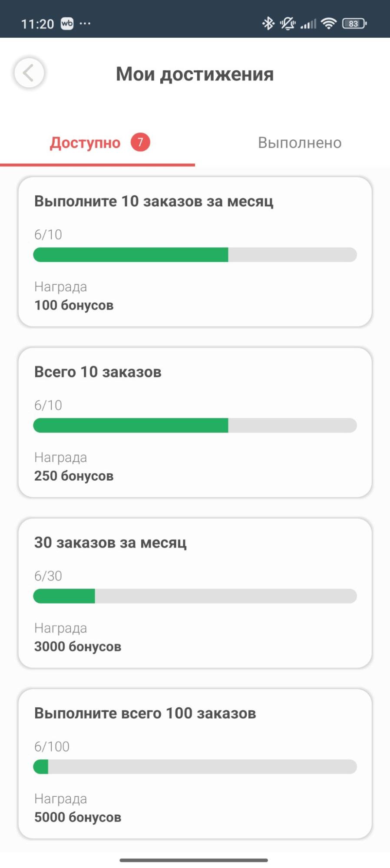Viewport: 390px width, 868px height.
Task: Tap the Bluetooth status icon
Action: [x=268, y=23]
